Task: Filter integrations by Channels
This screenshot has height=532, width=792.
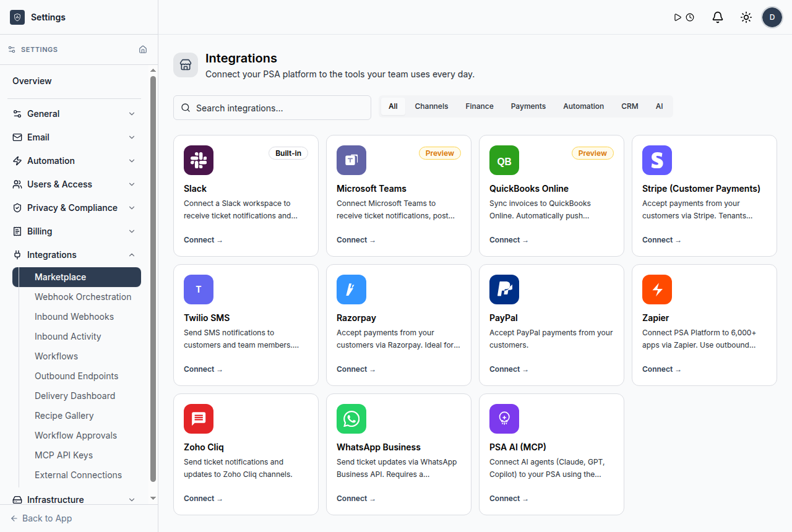Action: coord(431,106)
